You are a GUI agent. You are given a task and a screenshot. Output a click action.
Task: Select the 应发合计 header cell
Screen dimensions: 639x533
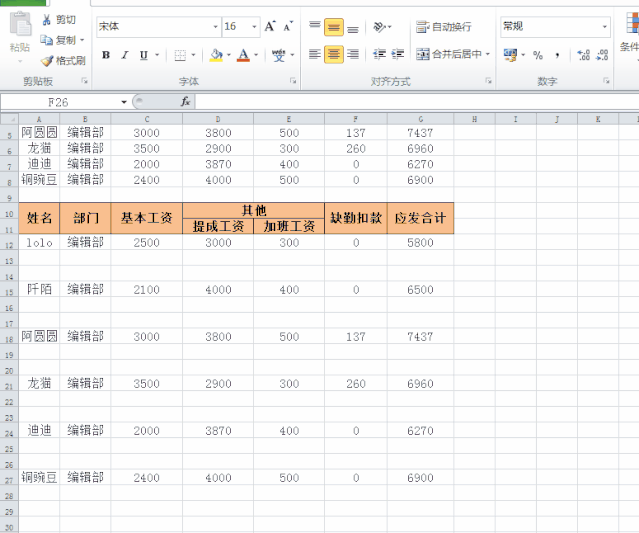click(420, 218)
